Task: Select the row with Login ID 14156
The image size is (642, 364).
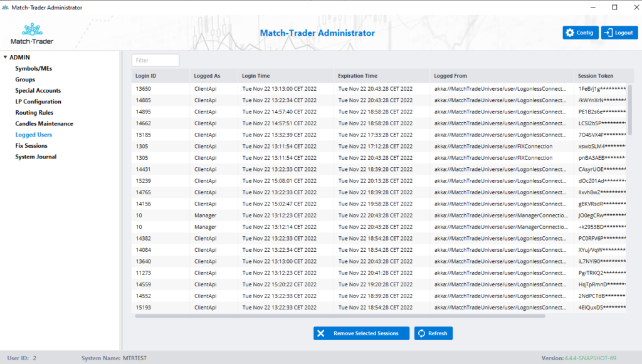Action: click(379, 204)
